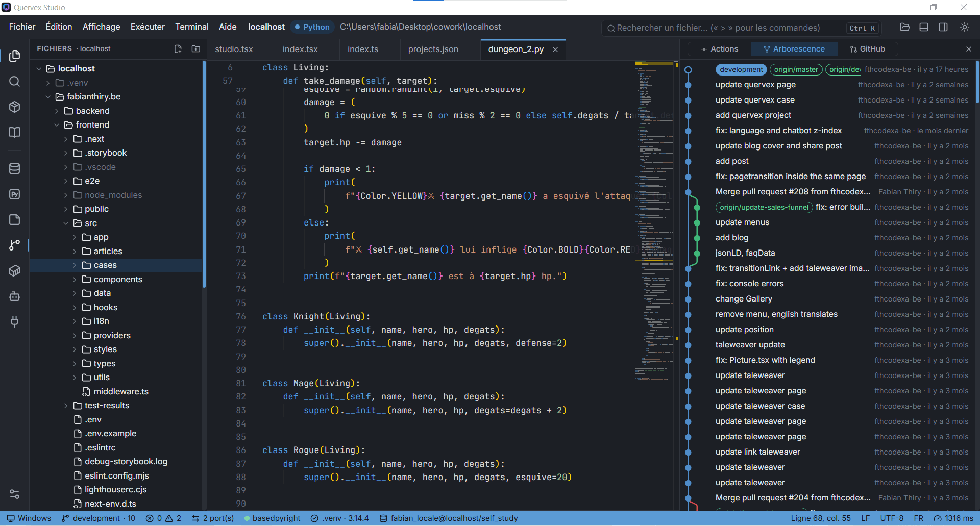The image size is (980, 526).
Task: Click the open folder icon in top toolbar
Action: pyautogui.click(x=904, y=27)
